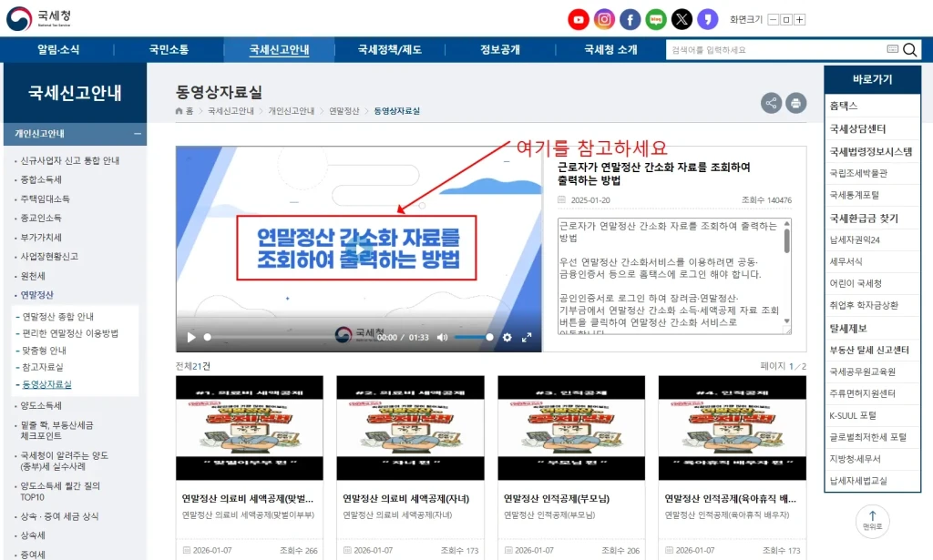This screenshot has width=933, height=560.
Task: Open the National Tax Service YouTube channel icon
Action: [x=579, y=19]
